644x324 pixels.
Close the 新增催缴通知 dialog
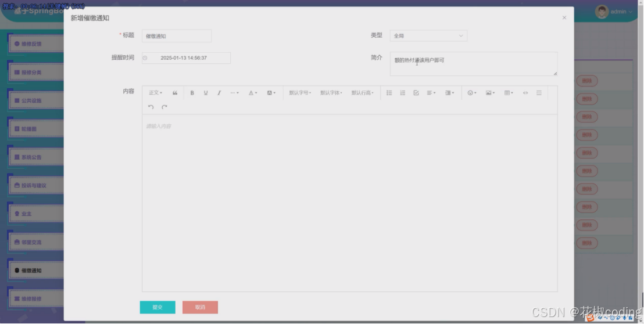point(564,17)
